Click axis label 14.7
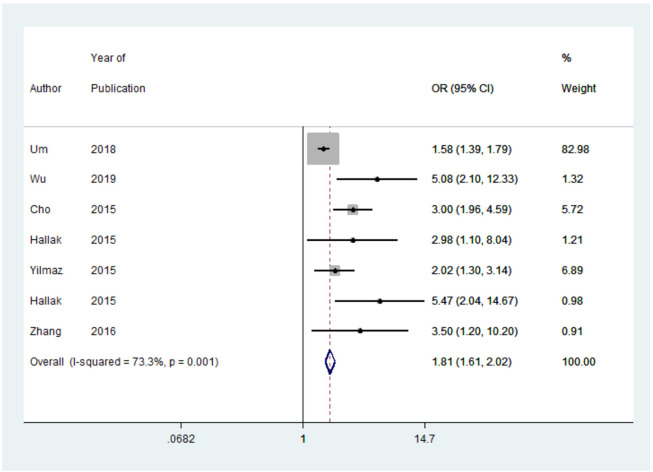The height and width of the screenshot is (472, 653). point(424,439)
